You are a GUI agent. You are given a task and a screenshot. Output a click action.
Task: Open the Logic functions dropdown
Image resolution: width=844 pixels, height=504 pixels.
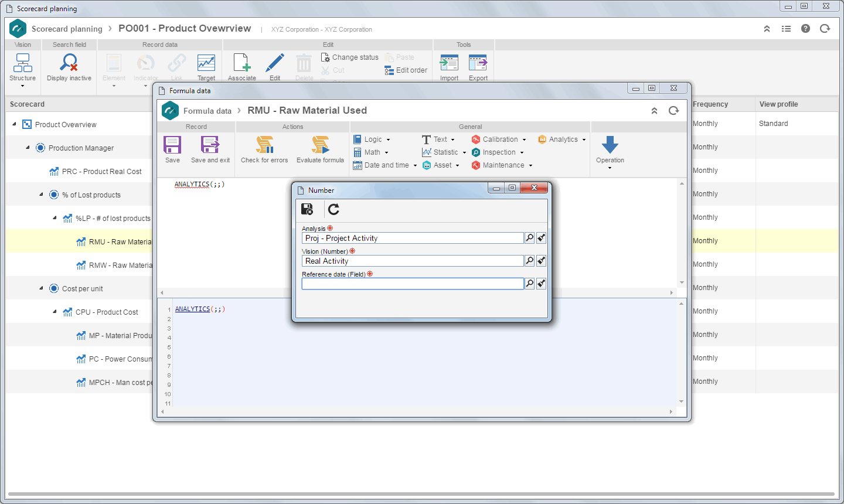pyautogui.click(x=372, y=139)
